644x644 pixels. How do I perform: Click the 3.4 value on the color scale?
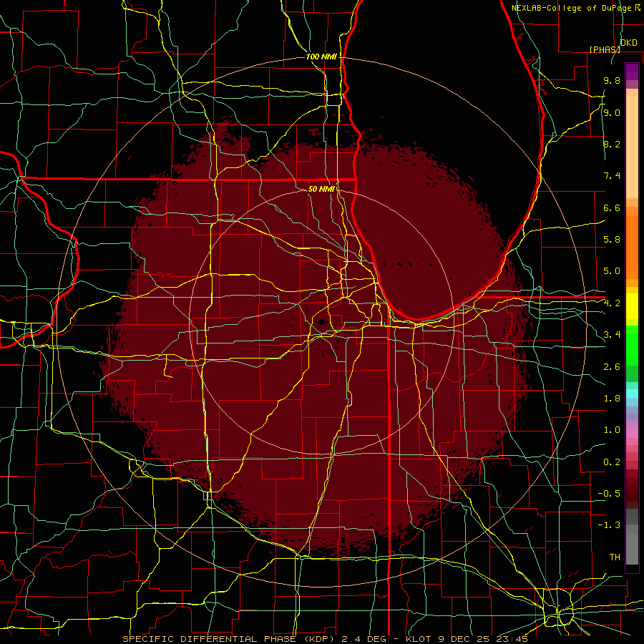click(612, 335)
